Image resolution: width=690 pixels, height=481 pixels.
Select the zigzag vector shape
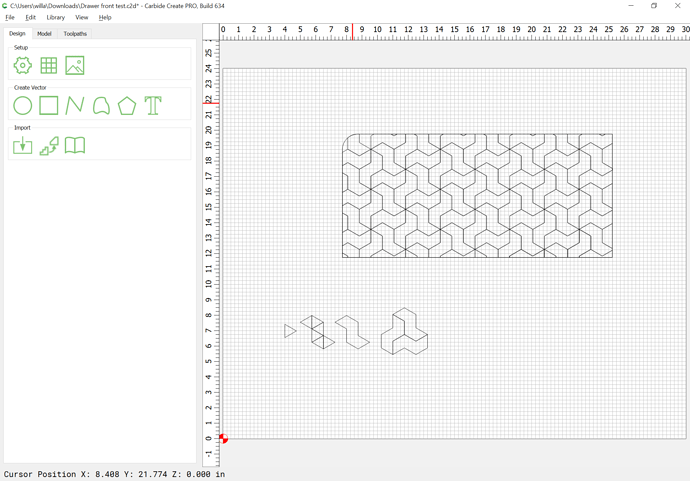coord(352,332)
